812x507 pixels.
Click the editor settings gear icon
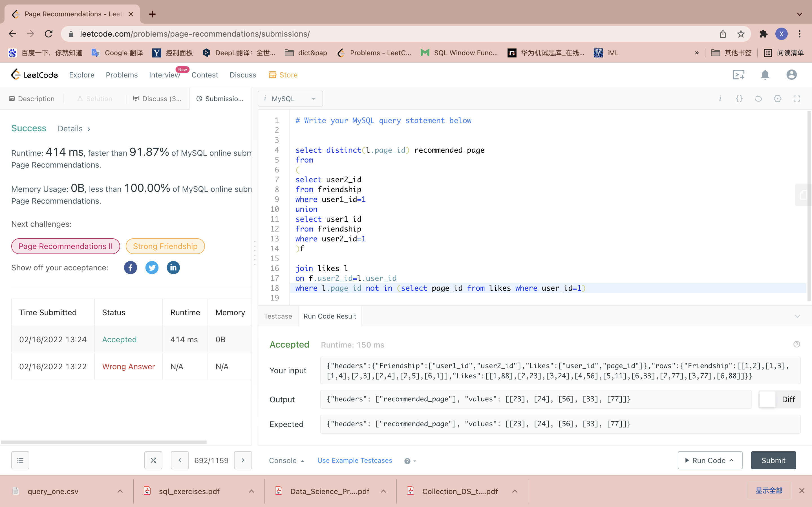(x=777, y=99)
